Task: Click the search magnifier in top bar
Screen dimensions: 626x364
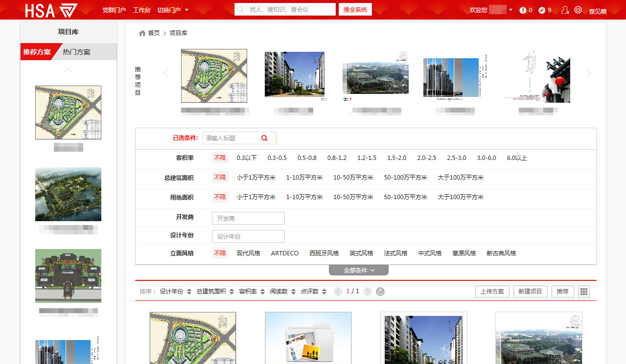Action: pyautogui.click(x=241, y=10)
